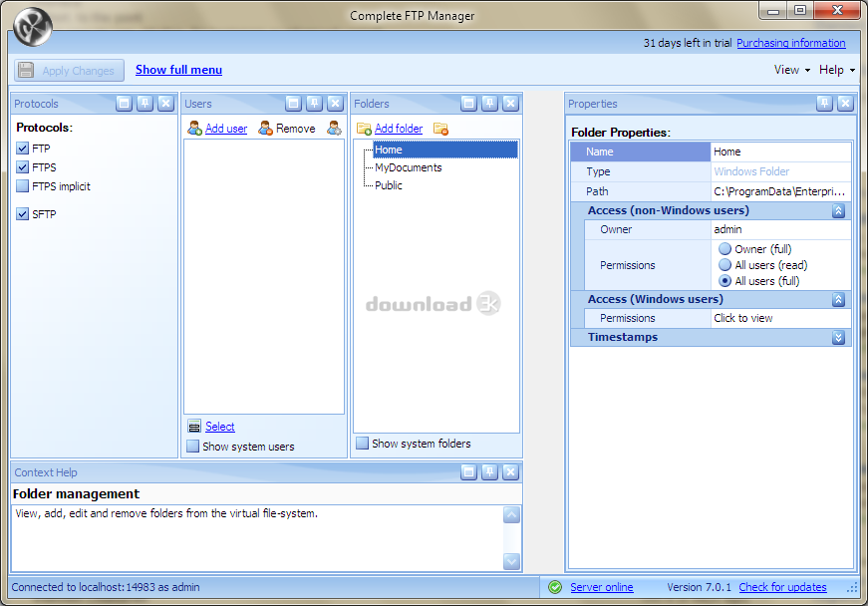Image resolution: width=868 pixels, height=606 pixels.
Task: Select the Public folder
Action: pyautogui.click(x=388, y=185)
